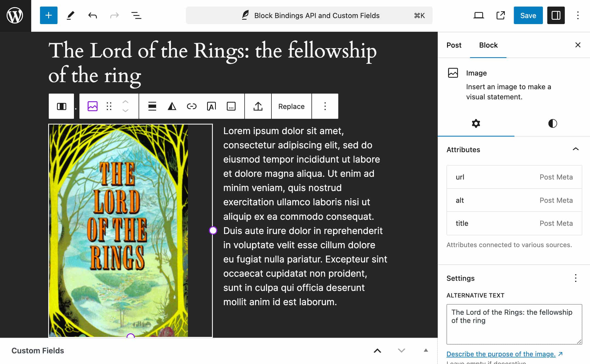Screen dimensions: 590x364
Task: Click the duotone filter triangle icon
Action: coord(172,106)
